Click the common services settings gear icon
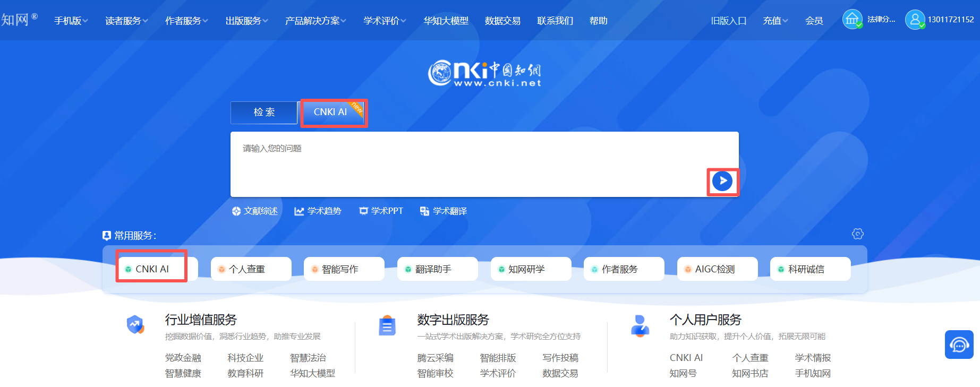The height and width of the screenshot is (387, 980). (857, 234)
